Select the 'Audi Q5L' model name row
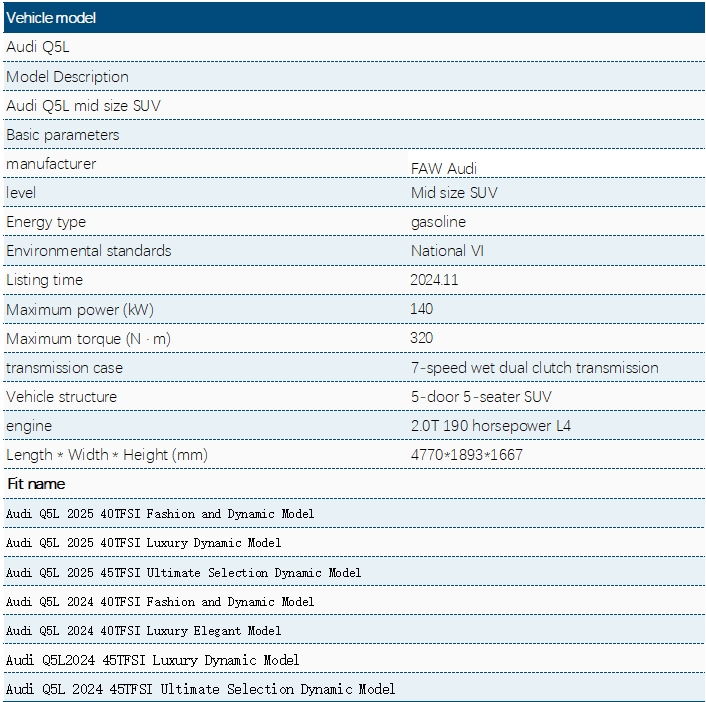706x702 pixels. click(354, 47)
